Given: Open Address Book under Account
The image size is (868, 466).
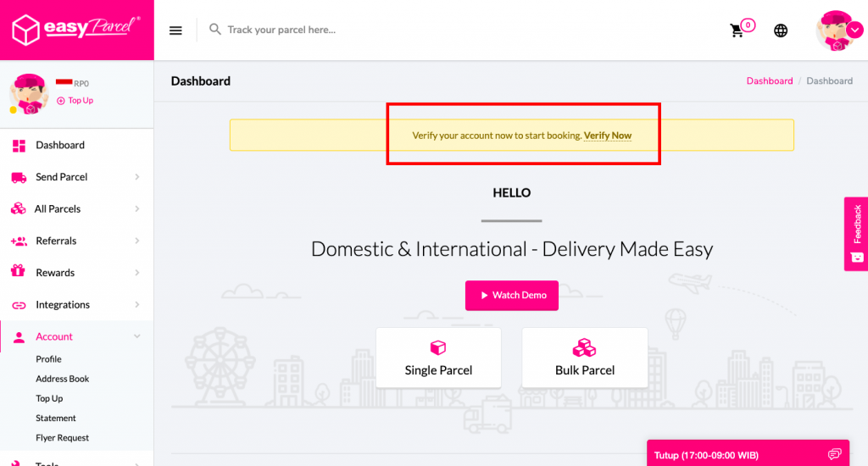Looking at the screenshot, I should point(63,379).
